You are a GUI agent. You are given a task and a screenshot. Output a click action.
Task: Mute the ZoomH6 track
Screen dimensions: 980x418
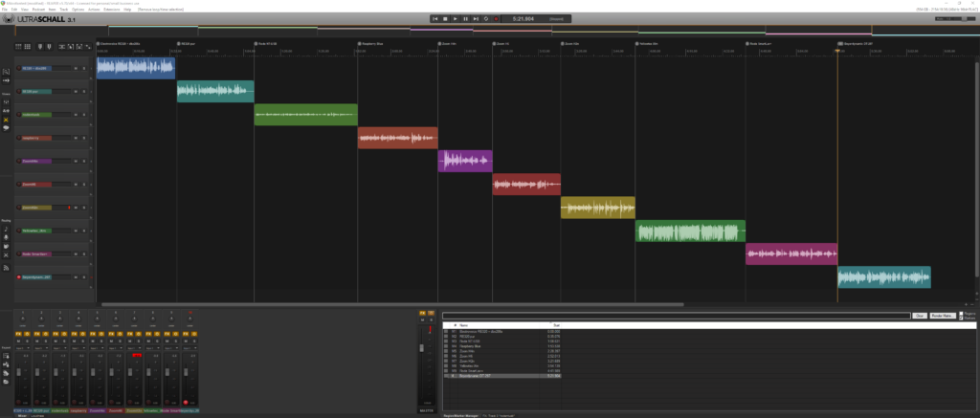click(77, 185)
